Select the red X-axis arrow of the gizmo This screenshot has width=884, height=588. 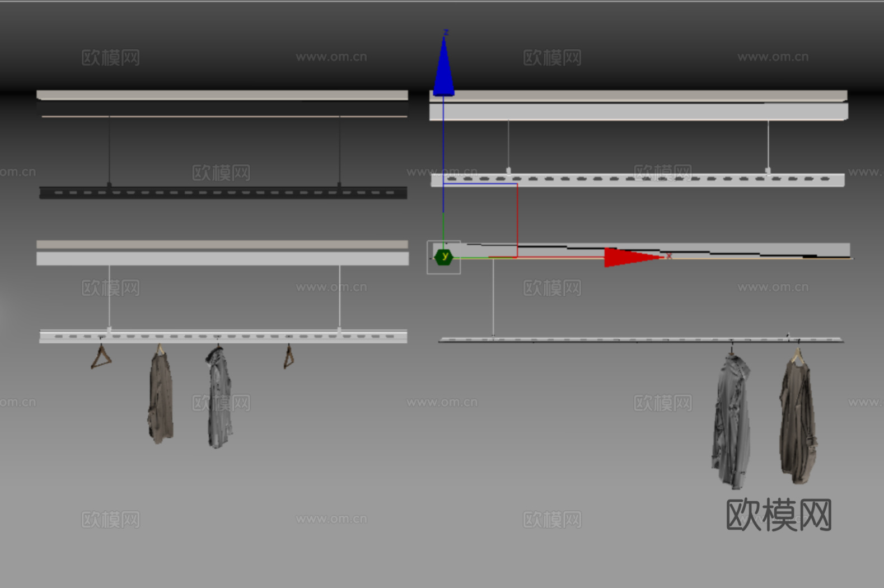pos(633,258)
